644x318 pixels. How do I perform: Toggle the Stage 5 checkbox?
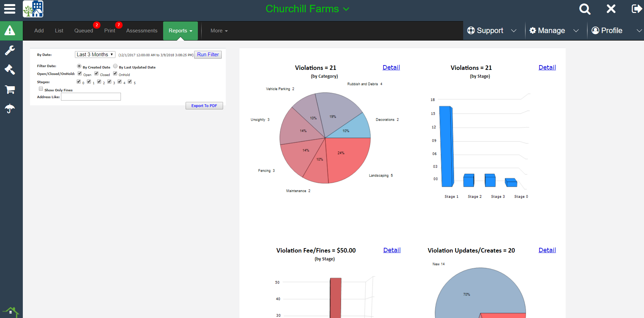coord(130,82)
